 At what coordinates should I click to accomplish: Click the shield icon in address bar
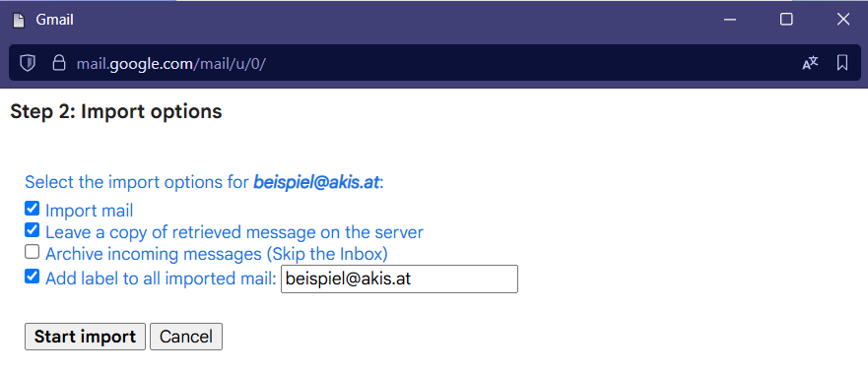click(28, 63)
